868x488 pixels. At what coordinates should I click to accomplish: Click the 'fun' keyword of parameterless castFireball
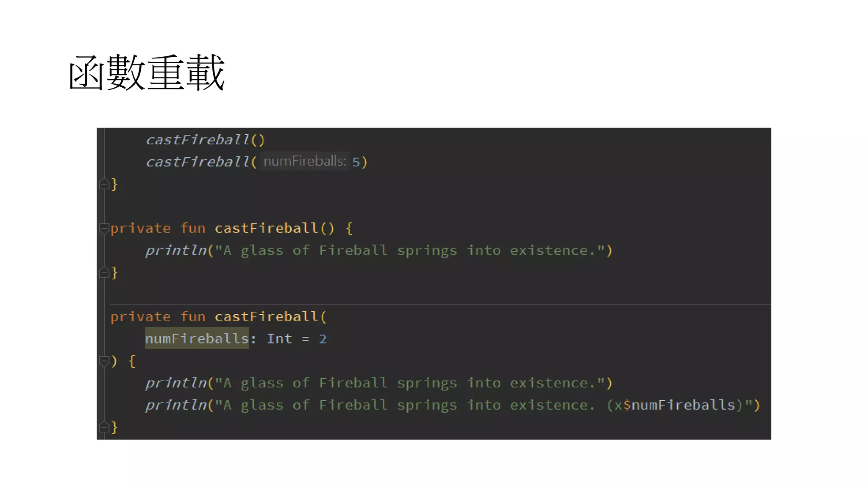pos(193,228)
